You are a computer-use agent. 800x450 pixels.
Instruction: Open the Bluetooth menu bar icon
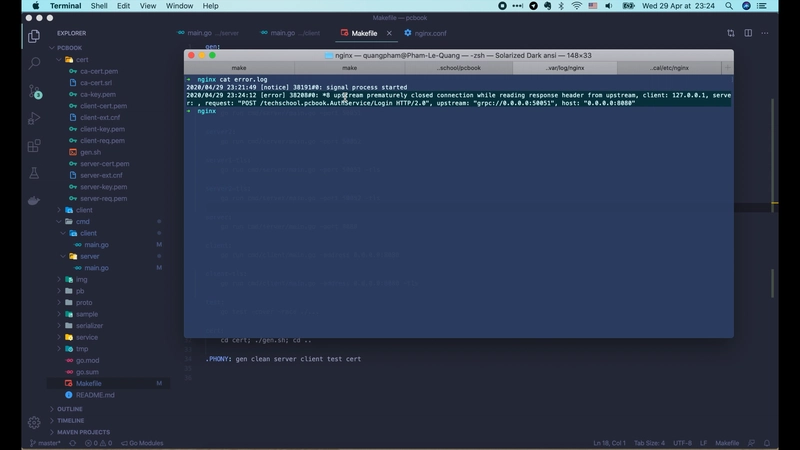click(x=561, y=6)
